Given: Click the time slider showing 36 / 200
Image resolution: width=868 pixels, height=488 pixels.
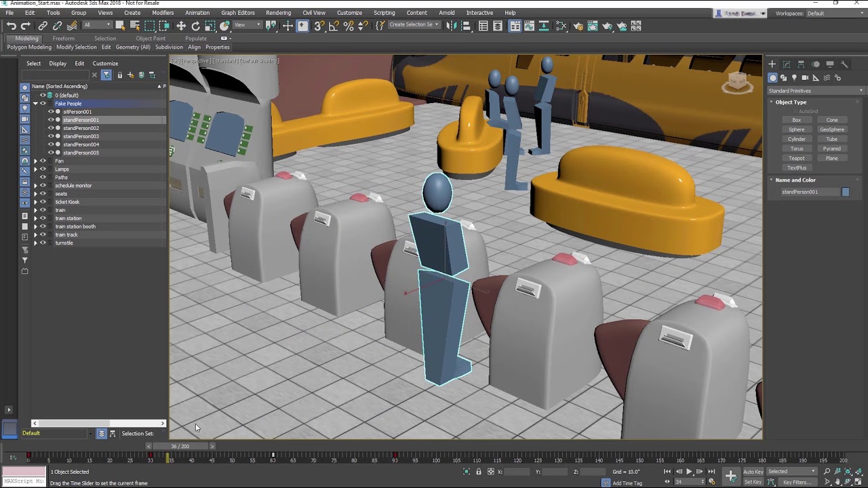Looking at the screenshot, I should 180,447.
